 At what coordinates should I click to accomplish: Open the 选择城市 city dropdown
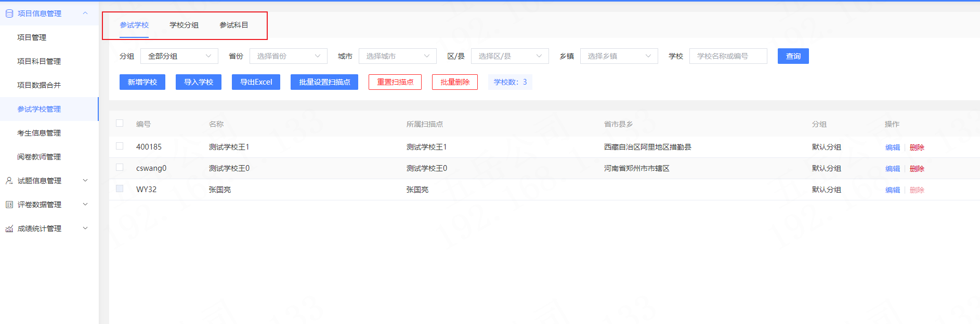[x=397, y=56]
